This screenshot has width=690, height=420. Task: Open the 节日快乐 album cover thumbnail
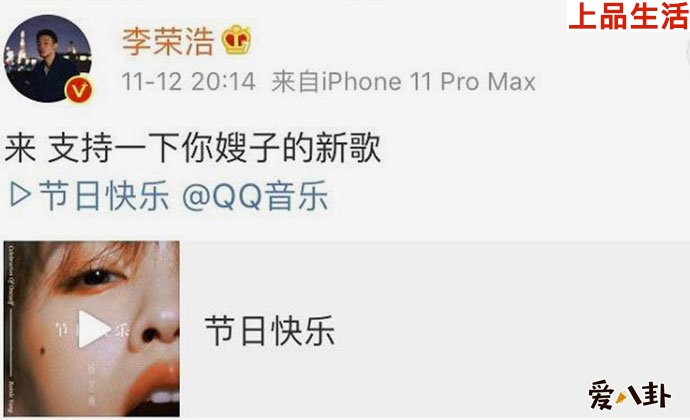[92, 328]
